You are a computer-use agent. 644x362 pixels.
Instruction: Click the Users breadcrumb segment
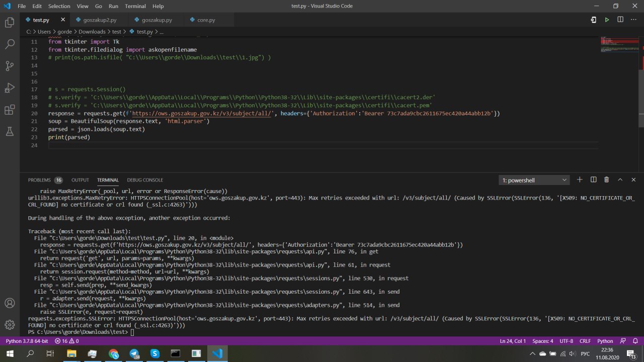[44, 32]
